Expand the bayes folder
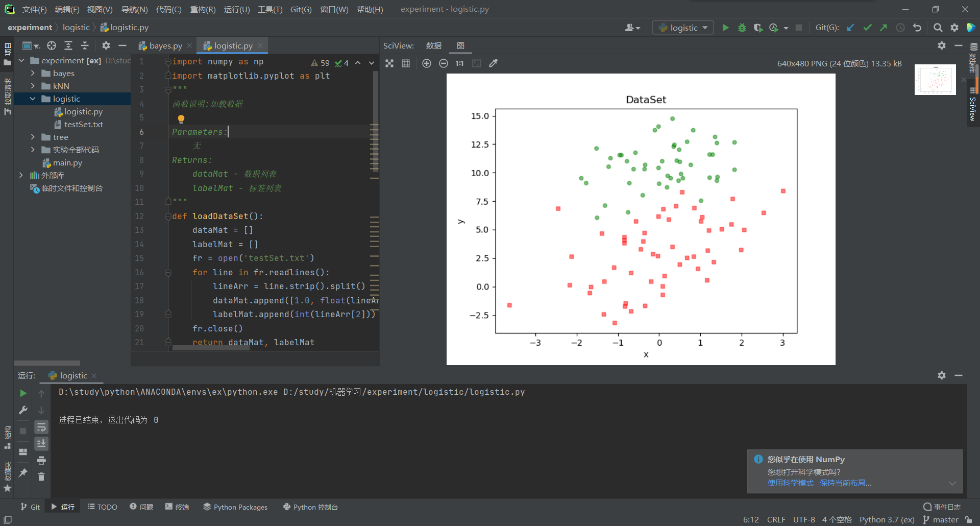Viewport: 980px width, 526px height. click(33, 74)
